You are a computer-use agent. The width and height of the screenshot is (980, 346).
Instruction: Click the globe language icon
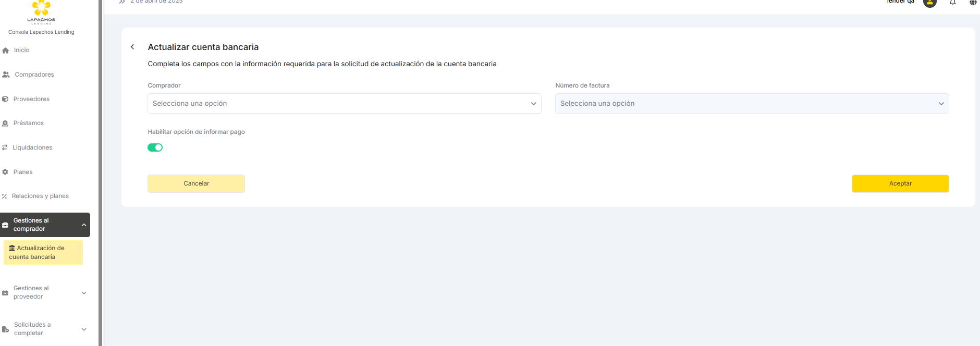tap(973, 3)
